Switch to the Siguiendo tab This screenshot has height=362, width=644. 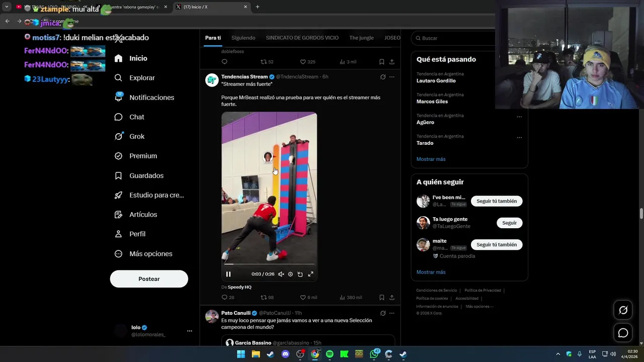[x=244, y=38]
